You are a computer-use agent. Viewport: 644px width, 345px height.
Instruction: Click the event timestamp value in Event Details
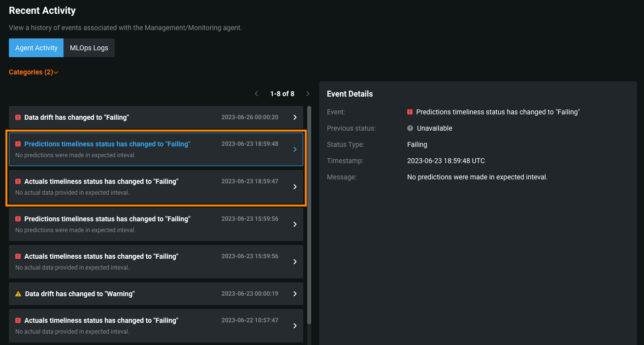click(x=446, y=161)
